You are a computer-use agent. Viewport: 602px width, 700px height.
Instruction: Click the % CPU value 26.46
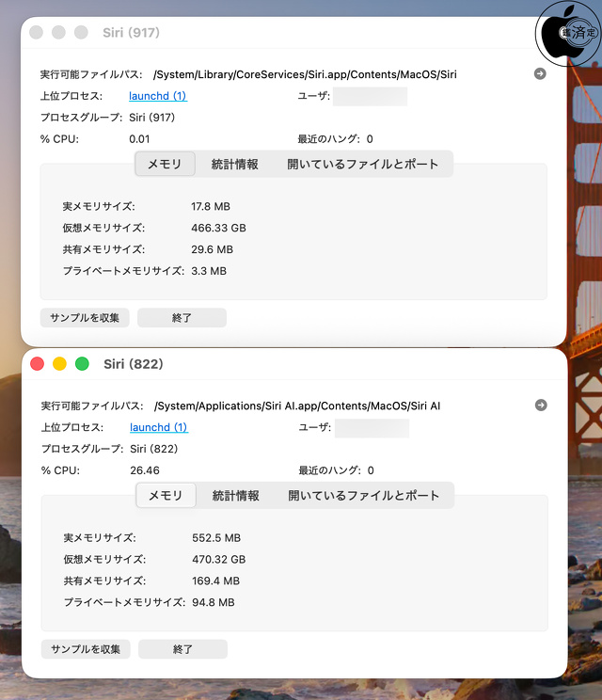[145, 470]
